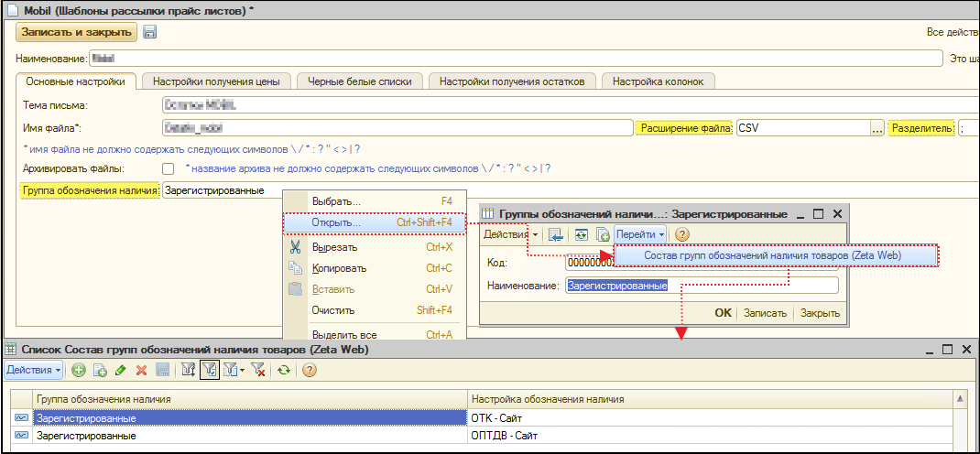The height and width of the screenshot is (454, 980).
Task: Click copy-new icon in groups dialog toolbar
Action: [603, 235]
